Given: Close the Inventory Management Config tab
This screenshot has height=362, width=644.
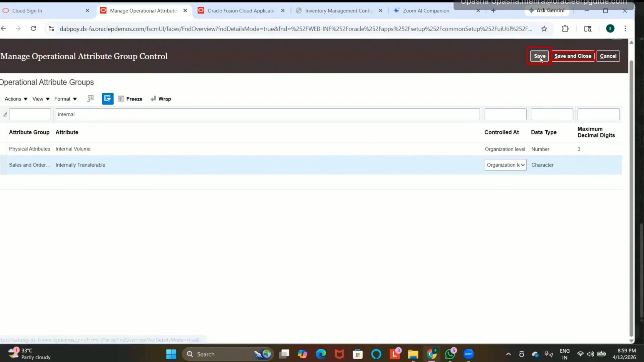Looking at the screenshot, I should (x=380, y=11).
